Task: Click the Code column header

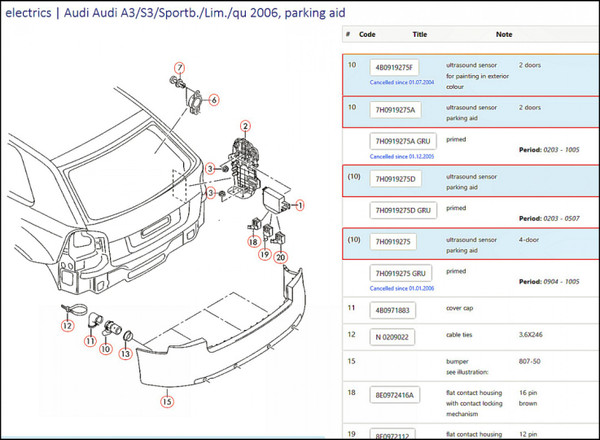Action: pyautogui.click(x=368, y=33)
